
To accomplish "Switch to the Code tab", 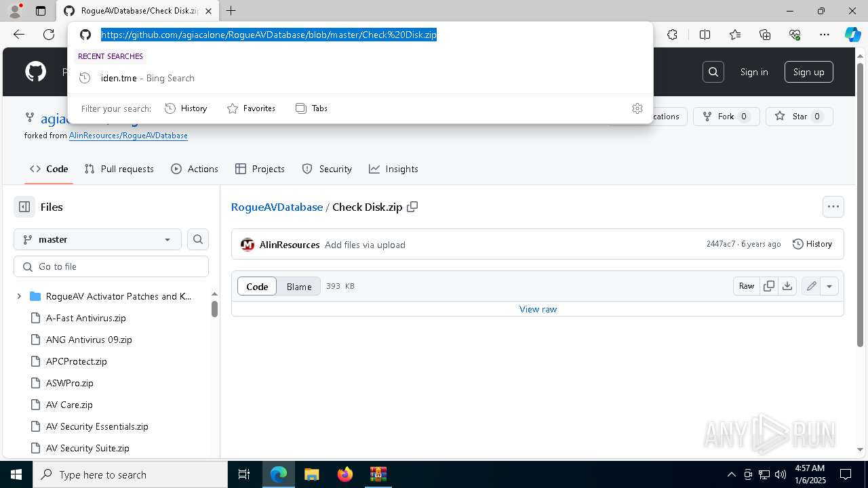I will tap(49, 169).
